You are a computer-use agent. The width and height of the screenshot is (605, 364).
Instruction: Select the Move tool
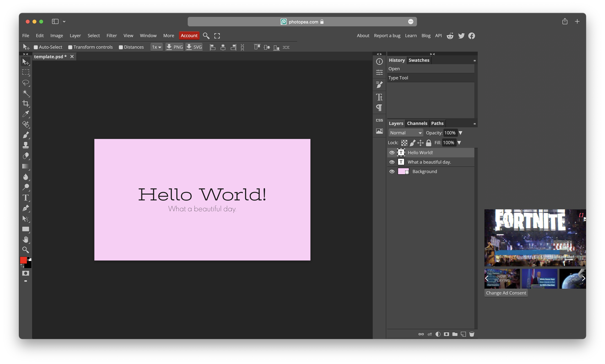point(25,62)
